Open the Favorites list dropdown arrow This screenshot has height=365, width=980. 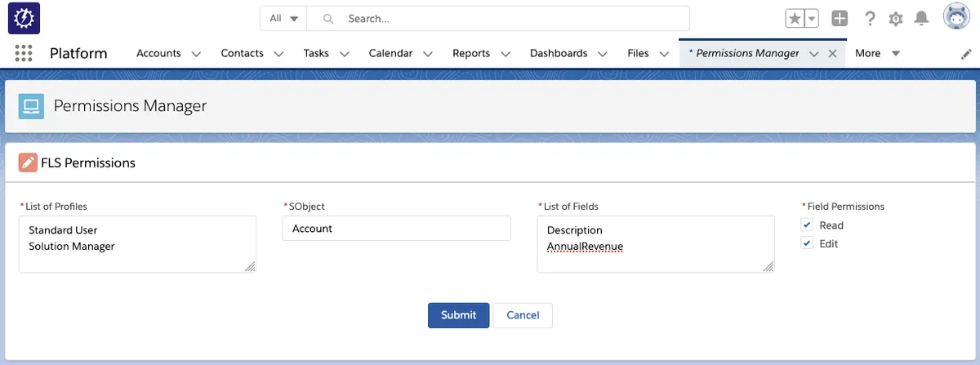click(x=812, y=18)
